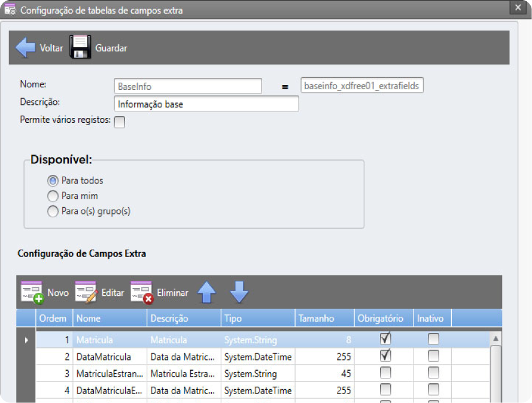
Task: Choose the Para mim radio option
Action: [x=53, y=196]
